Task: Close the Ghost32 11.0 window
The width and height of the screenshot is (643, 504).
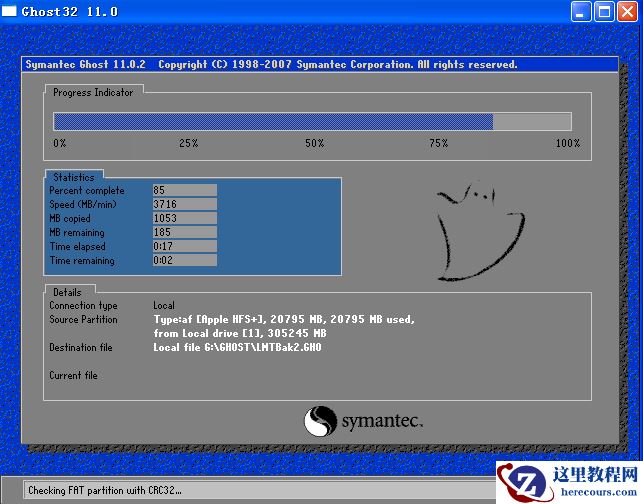Action: coord(627,12)
